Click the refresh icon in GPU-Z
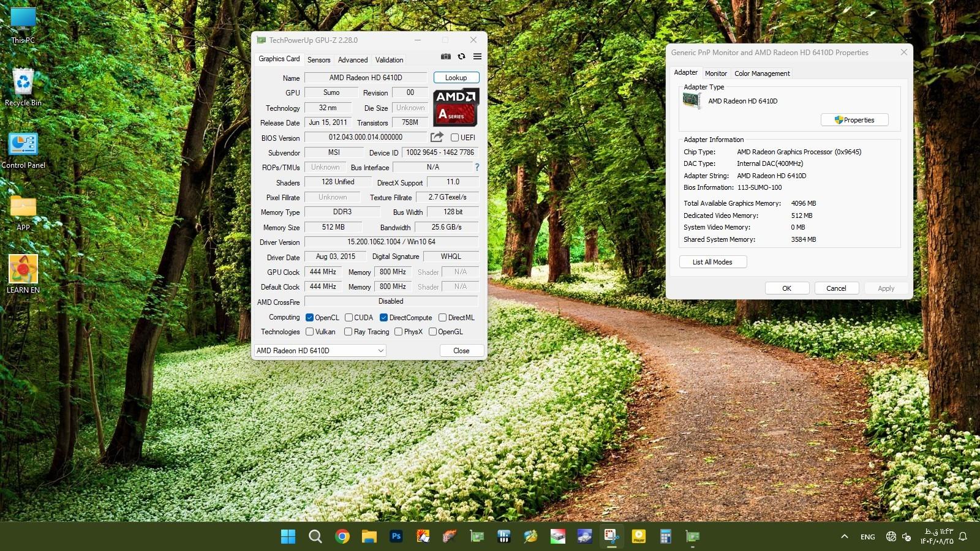The height and width of the screenshot is (551, 980). tap(461, 56)
